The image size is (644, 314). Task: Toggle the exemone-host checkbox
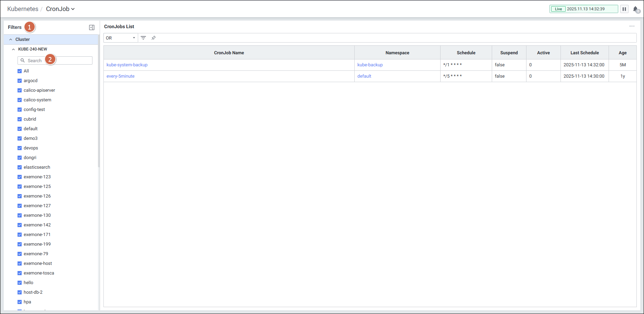click(x=20, y=263)
